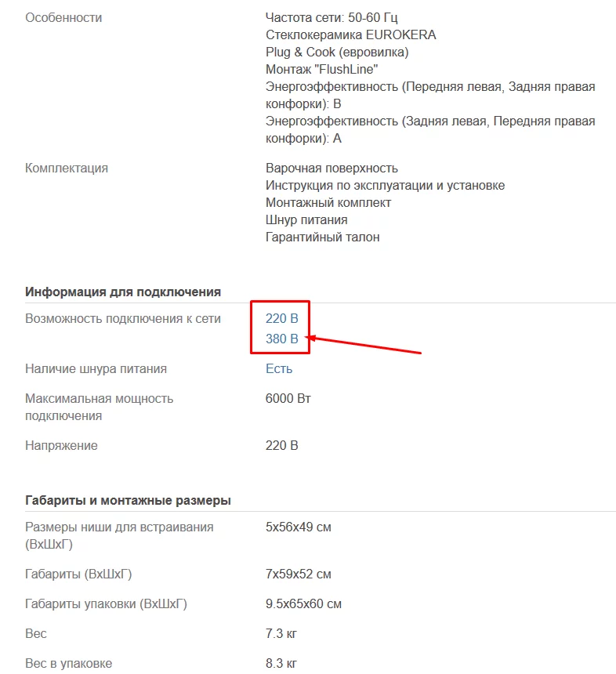Image resolution: width=616 pixels, height=674 pixels.
Task: Open the 380 В connection link
Action: 282,339
